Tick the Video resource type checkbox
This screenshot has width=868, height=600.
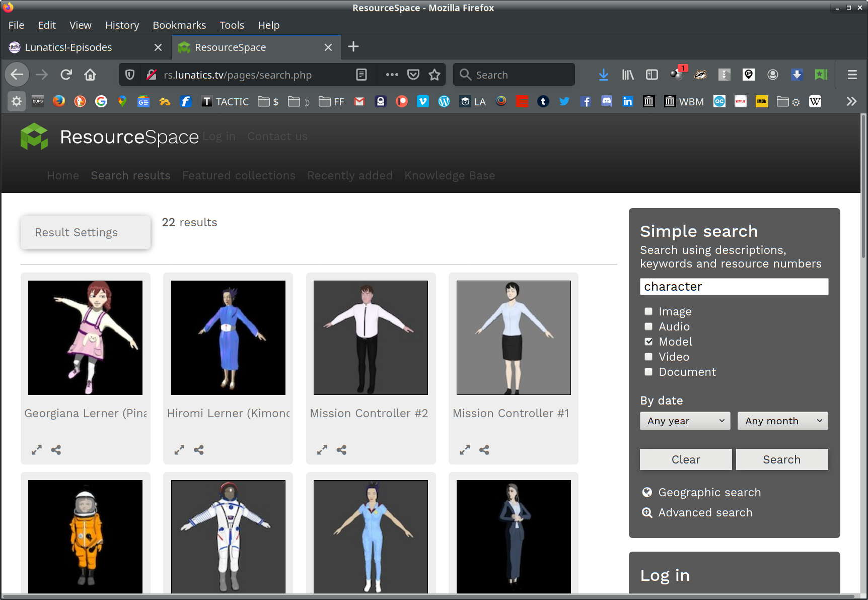(648, 357)
